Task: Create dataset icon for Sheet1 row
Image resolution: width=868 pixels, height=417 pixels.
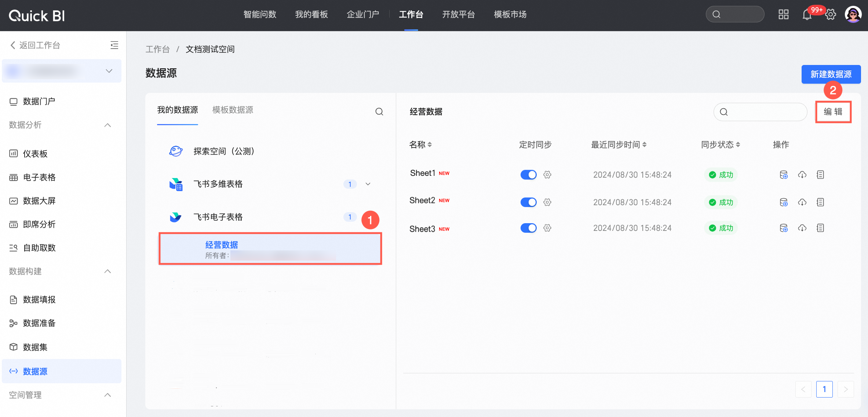Action: click(784, 175)
